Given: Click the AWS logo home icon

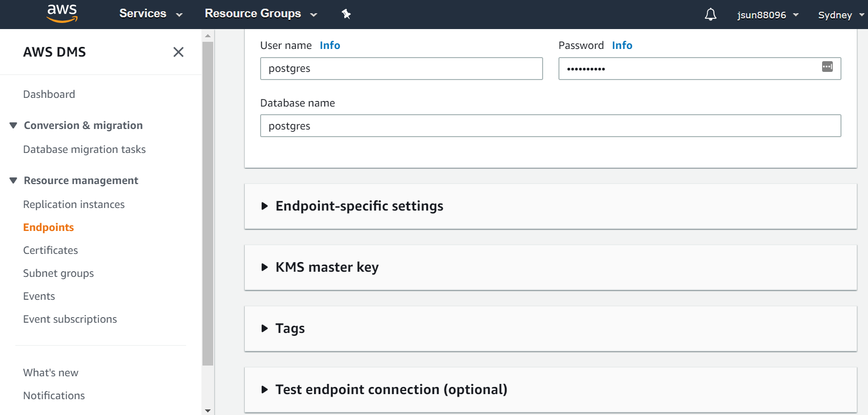Looking at the screenshot, I should pyautogui.click(x=62, y=14).
